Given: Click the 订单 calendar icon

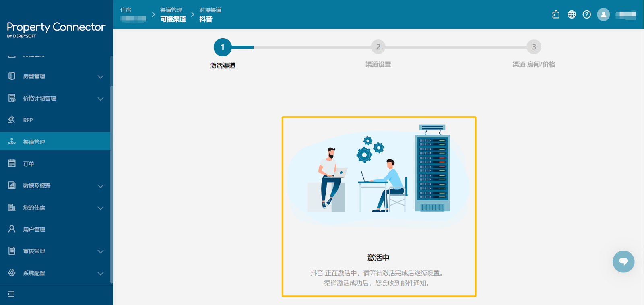Looking at the screenshot, I should (12, 163).
